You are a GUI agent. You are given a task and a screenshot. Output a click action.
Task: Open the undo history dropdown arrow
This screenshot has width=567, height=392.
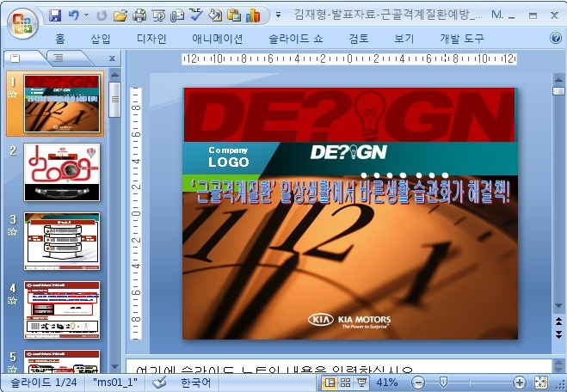(86, 15)
